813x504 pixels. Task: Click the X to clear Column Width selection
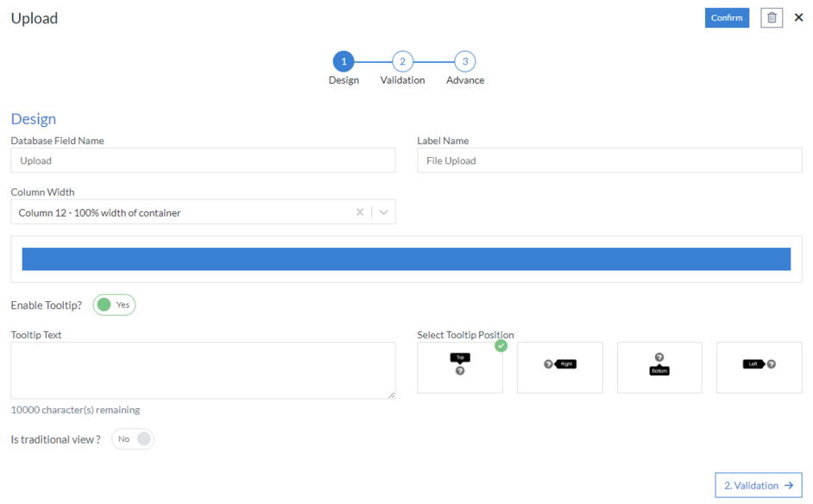[x=360, y=211]
